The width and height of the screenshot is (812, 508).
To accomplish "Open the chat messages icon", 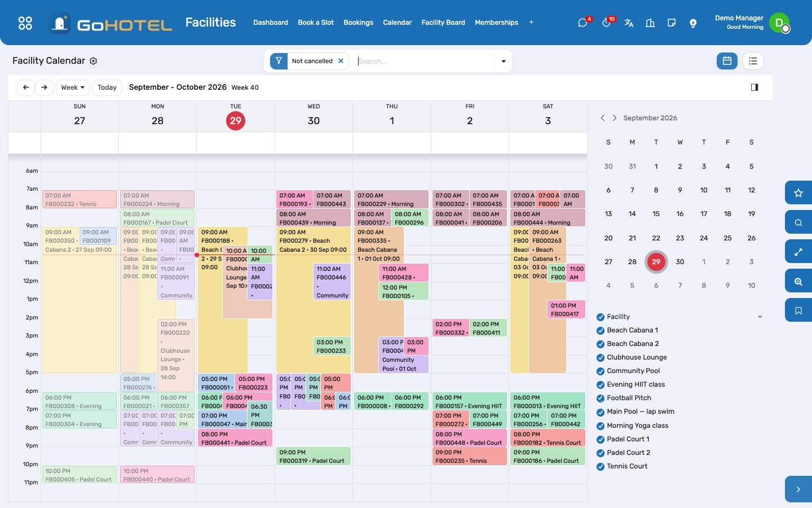I will [x=582, y=23].
